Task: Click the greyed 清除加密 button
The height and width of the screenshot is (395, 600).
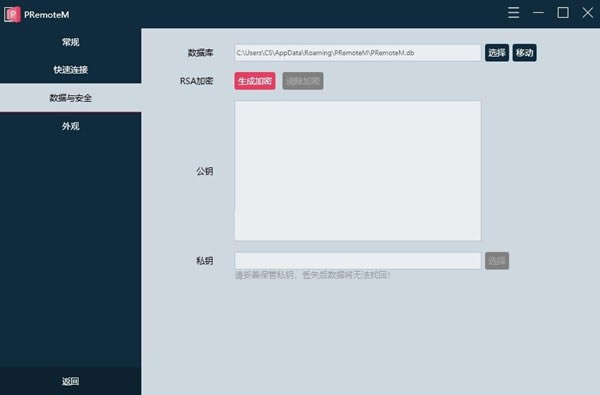Action: (303, 81)
